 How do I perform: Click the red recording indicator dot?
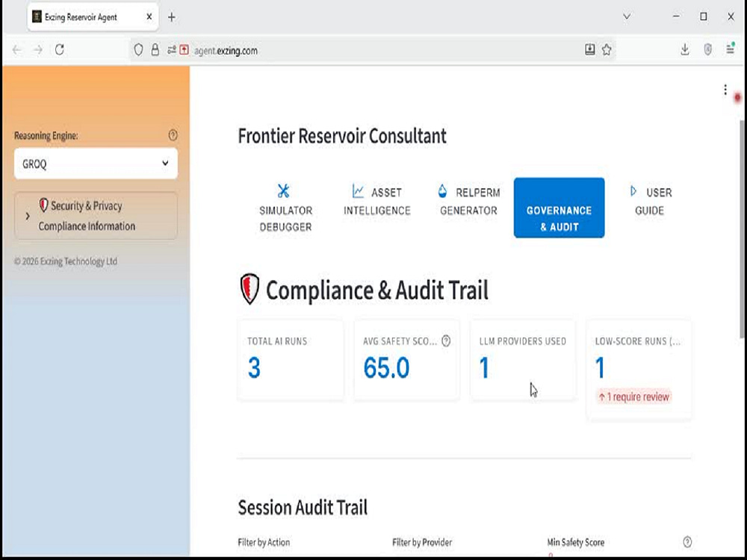(737, 98)
